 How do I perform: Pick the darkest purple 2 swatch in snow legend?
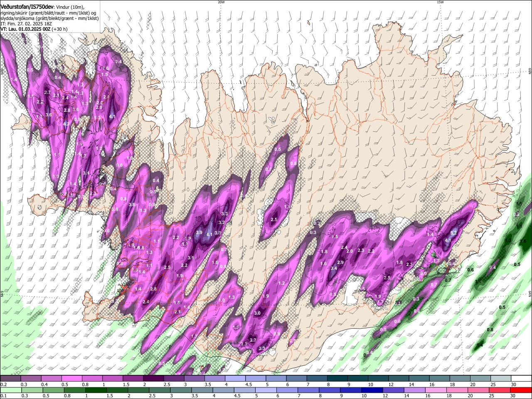point(153,379)
